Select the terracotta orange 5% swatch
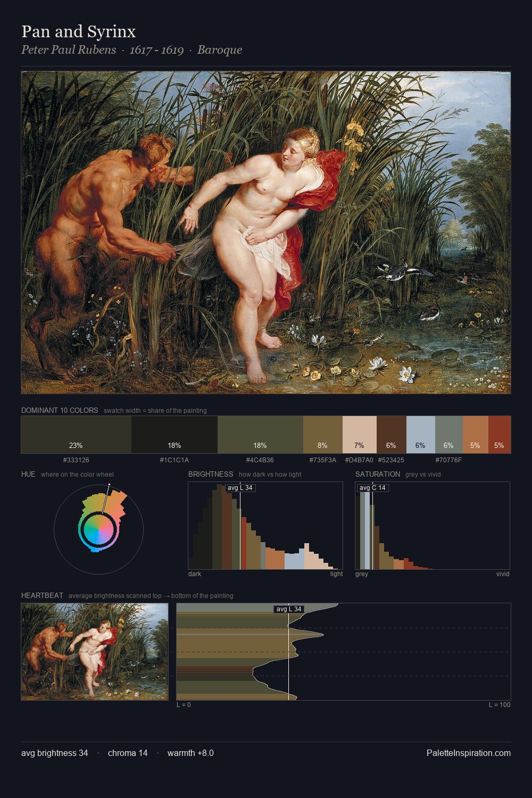532x798 pixels. pyautogui.click(x=476, y=435)
